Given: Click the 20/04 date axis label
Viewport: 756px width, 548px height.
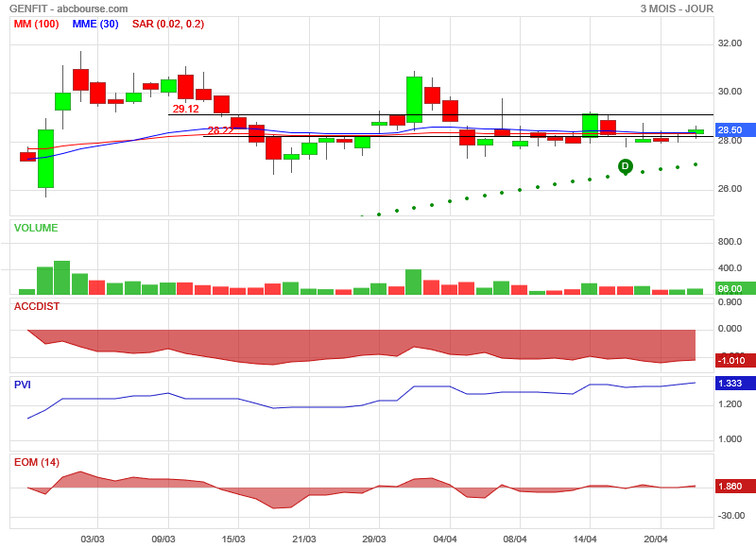Looking at the screenshot, I should coord(656,539).
